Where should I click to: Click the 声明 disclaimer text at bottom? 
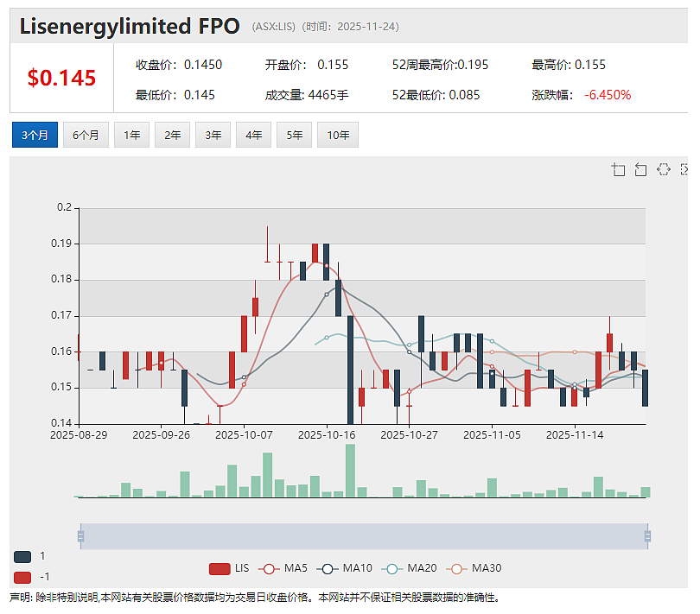point(254,598)
